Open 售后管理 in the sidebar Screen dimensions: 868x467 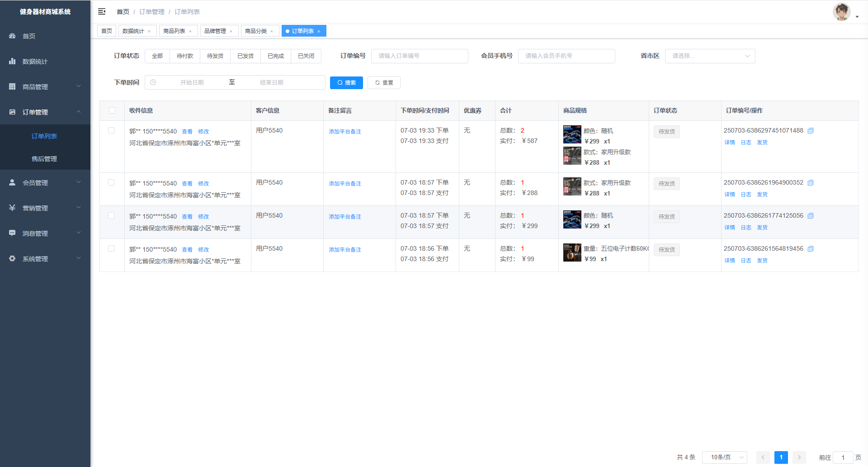44,159
